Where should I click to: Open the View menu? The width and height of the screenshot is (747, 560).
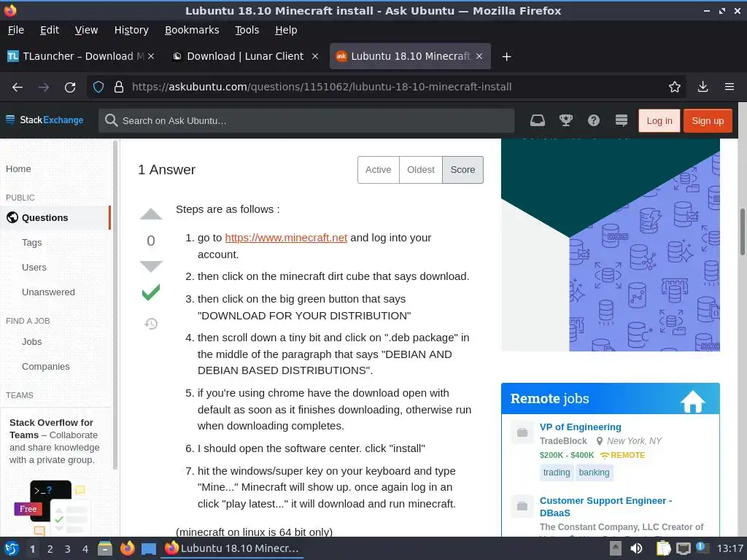86,30
